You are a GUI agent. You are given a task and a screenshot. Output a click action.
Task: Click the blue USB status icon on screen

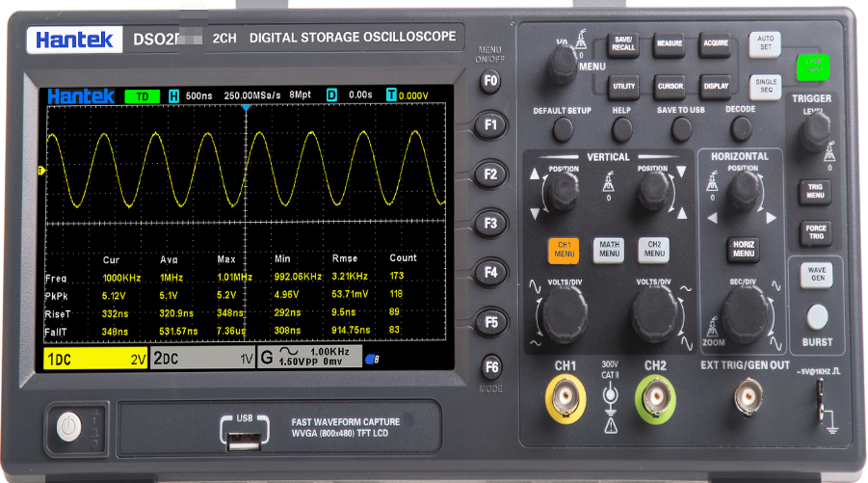pos(372,359)
